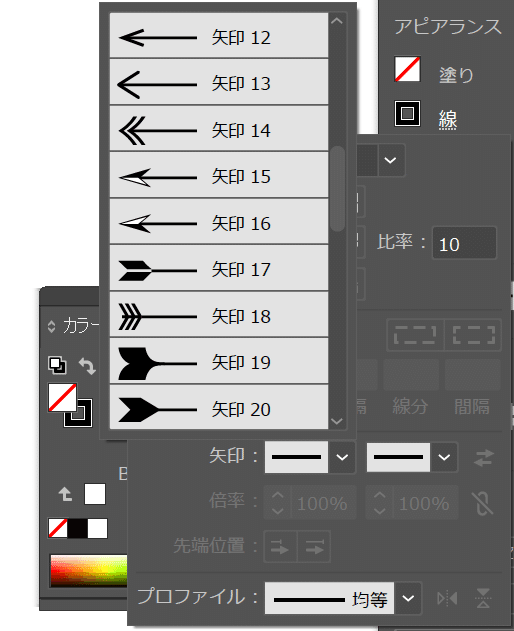Click the swap arrowheads start and end icon
The width and height of the screenshot is (514, 631).
coord(483,458)
